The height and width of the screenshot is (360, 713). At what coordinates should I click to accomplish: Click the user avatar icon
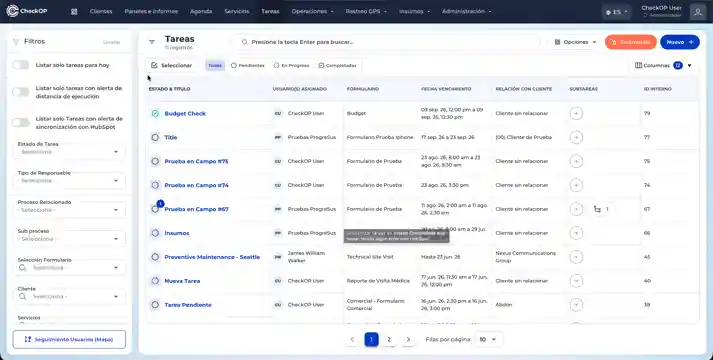click(x=698, y=11)
